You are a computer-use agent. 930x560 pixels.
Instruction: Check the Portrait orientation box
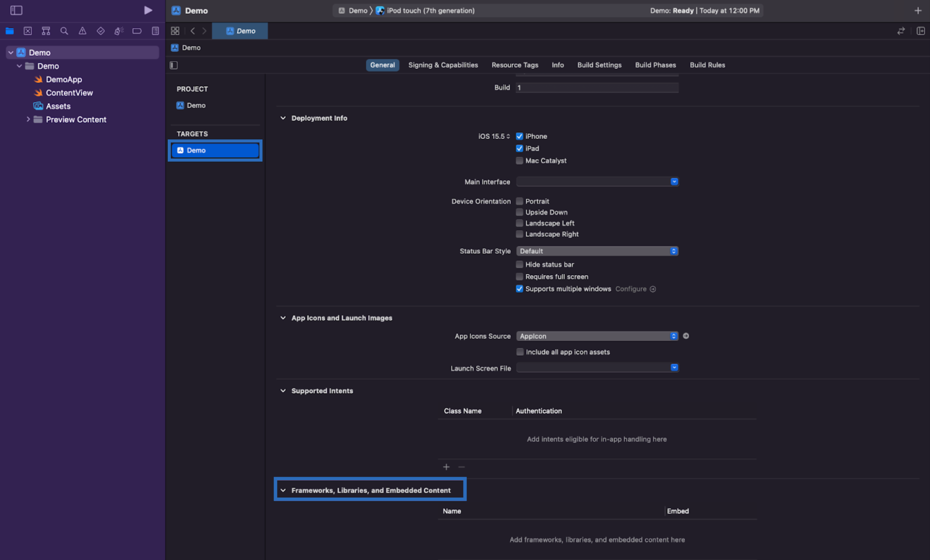coord(519,201)
